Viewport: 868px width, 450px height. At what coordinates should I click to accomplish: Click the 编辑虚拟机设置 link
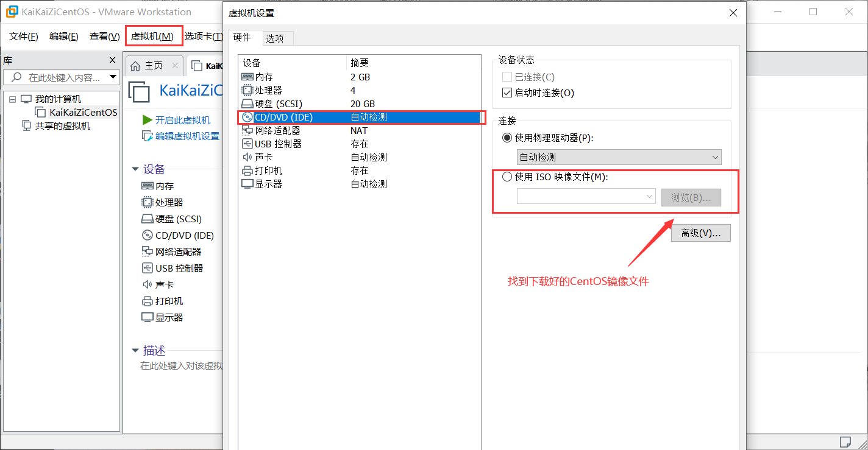point(187,136)
